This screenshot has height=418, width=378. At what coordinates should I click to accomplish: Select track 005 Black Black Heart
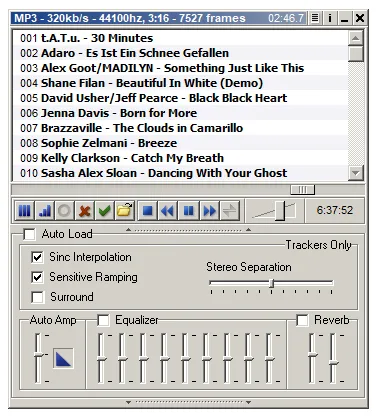coord(180,98)
